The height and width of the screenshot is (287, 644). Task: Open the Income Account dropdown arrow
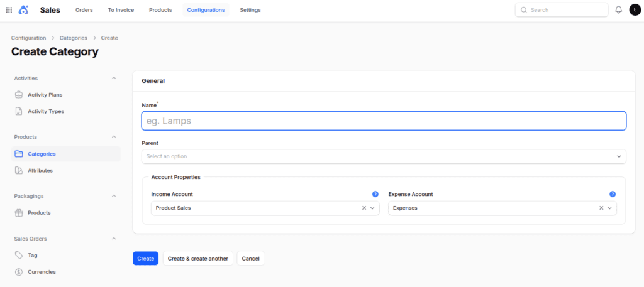point(372,208)
